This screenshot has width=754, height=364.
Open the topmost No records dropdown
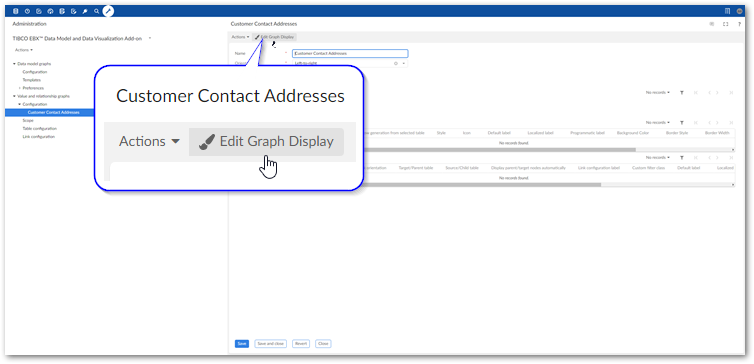click(658, 92)
